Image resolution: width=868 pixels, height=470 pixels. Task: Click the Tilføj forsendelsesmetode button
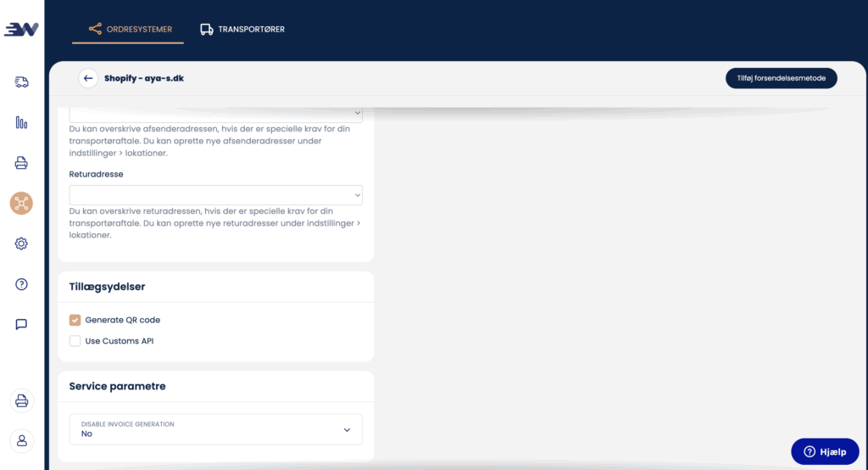781,78
